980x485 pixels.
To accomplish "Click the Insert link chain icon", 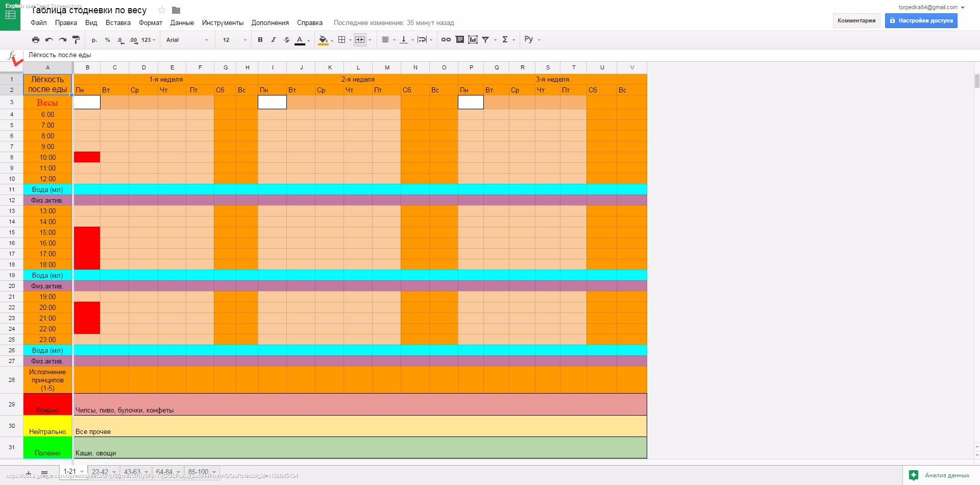I will point(446,40).
